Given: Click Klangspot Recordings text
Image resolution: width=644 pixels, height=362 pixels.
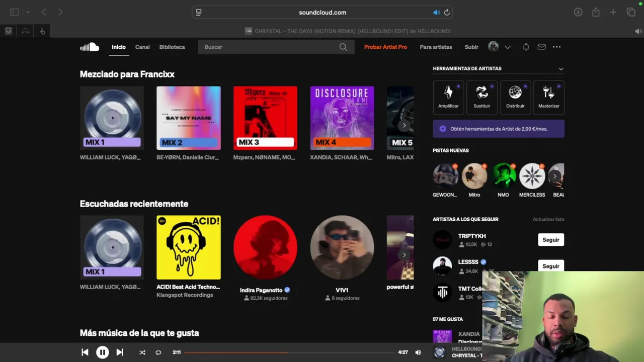Looking at the screenshot, I should point(185,295).
